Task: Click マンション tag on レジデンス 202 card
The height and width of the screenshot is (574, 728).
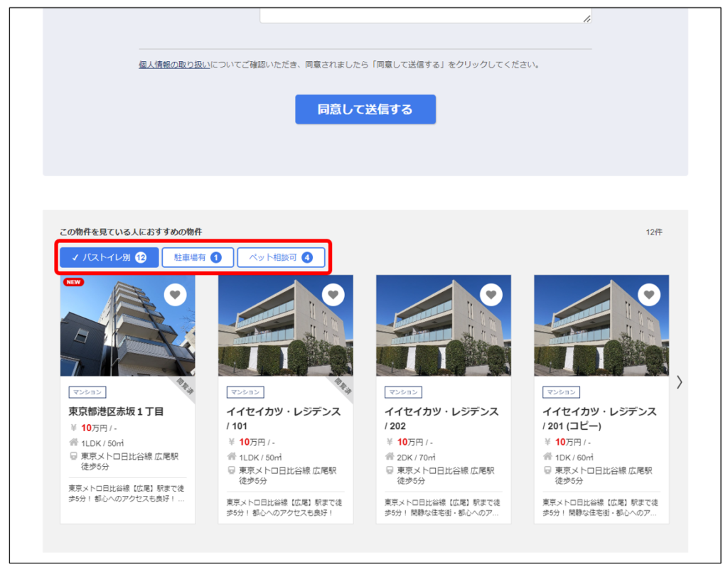Action: coord(403,392)
